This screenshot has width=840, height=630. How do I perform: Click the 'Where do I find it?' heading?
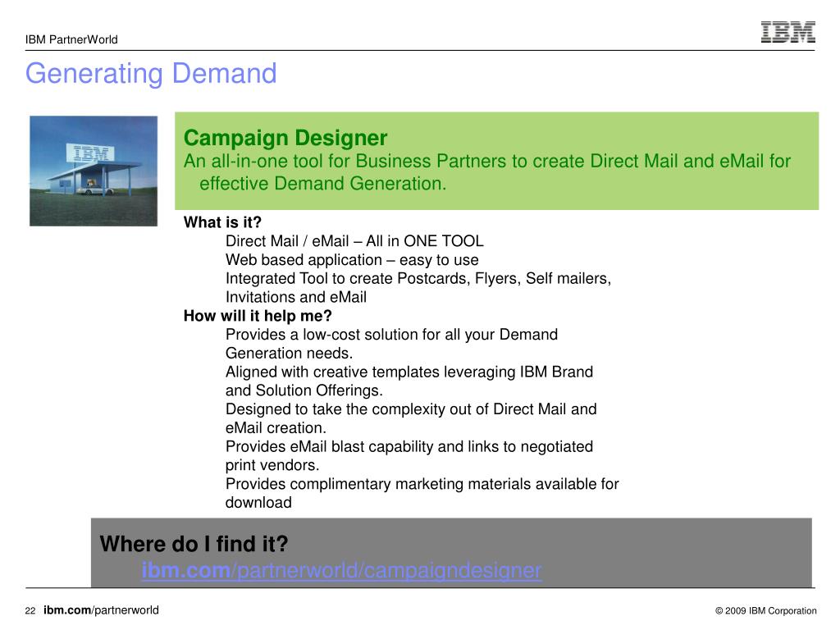point(194,544)
